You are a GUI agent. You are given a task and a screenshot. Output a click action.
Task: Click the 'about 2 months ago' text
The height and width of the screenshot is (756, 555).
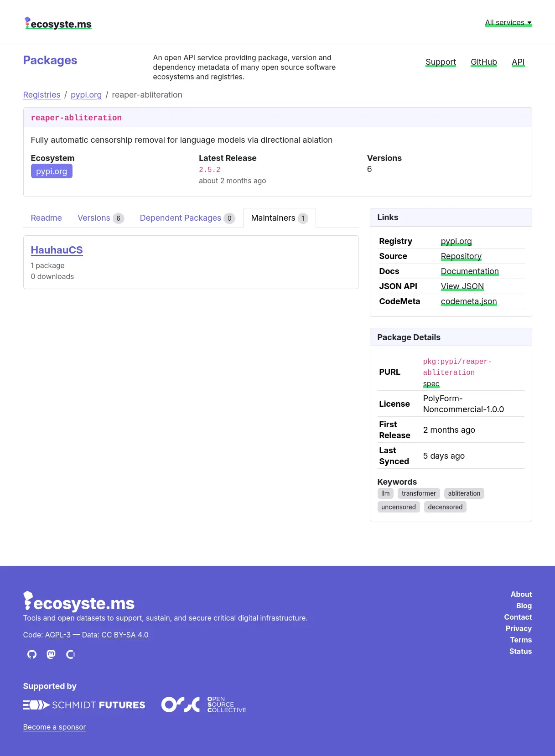pos(232,181)
